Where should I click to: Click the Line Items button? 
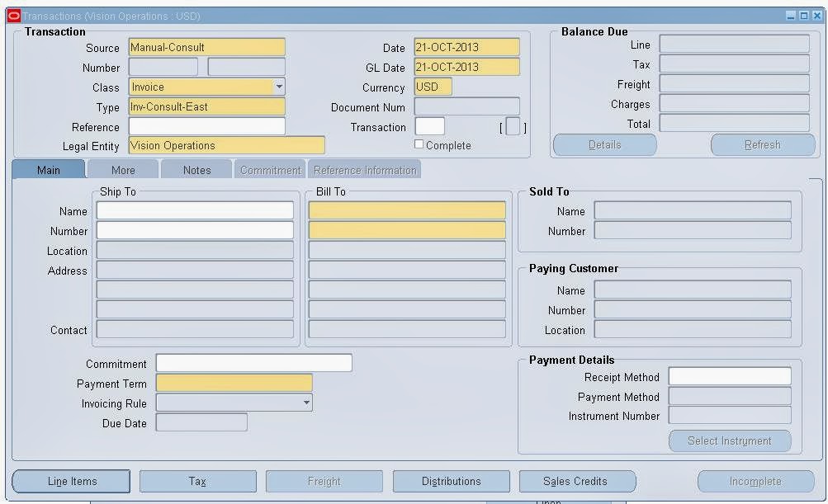(70, 481)
